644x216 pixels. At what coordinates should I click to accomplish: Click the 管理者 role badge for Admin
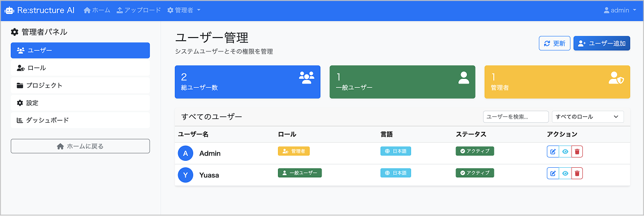(x=294, y=151)
